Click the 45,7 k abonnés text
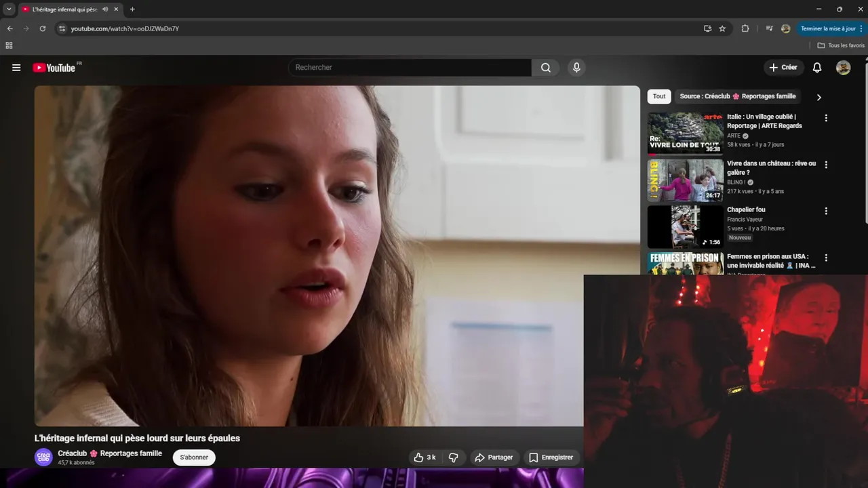Viewport: 868px width, 488px height. 76,463
